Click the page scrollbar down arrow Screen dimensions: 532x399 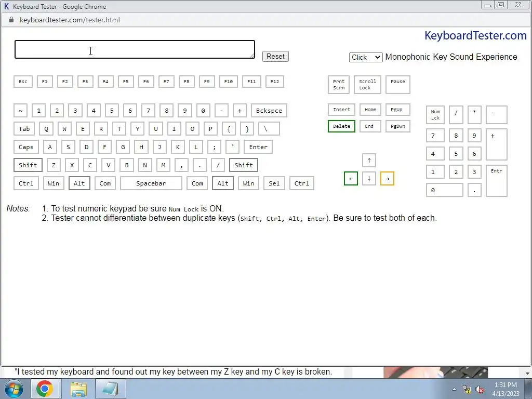(528, 373)
